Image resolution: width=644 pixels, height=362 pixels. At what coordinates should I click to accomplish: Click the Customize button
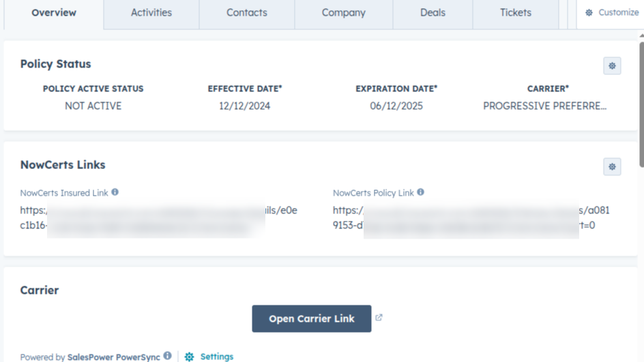[x=611, y=13]
